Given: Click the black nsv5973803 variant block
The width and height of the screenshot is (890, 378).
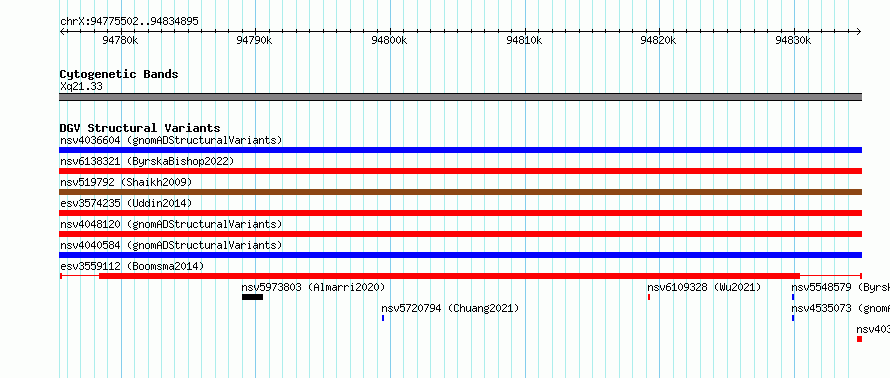Looking at the screenshot, I should pyautogui.click(x=252, y=297).
